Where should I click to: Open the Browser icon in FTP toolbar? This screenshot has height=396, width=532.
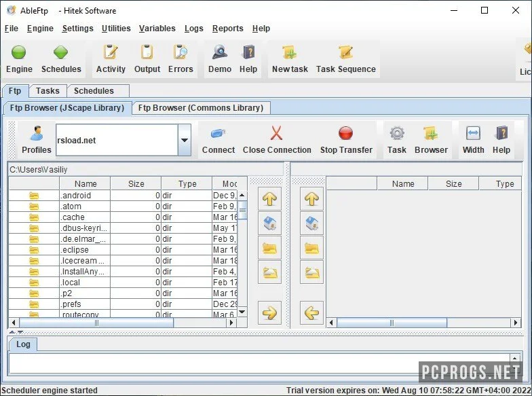431,133
